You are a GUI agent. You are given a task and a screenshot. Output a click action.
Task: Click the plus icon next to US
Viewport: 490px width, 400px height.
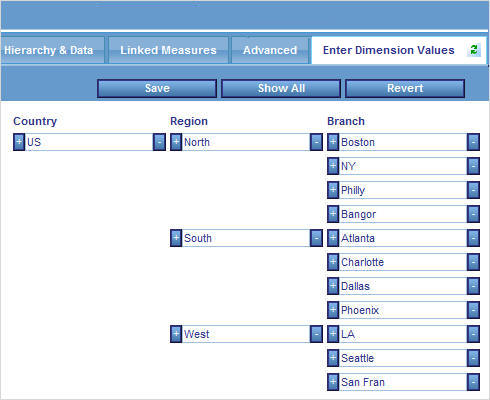[x=19, y=142]
